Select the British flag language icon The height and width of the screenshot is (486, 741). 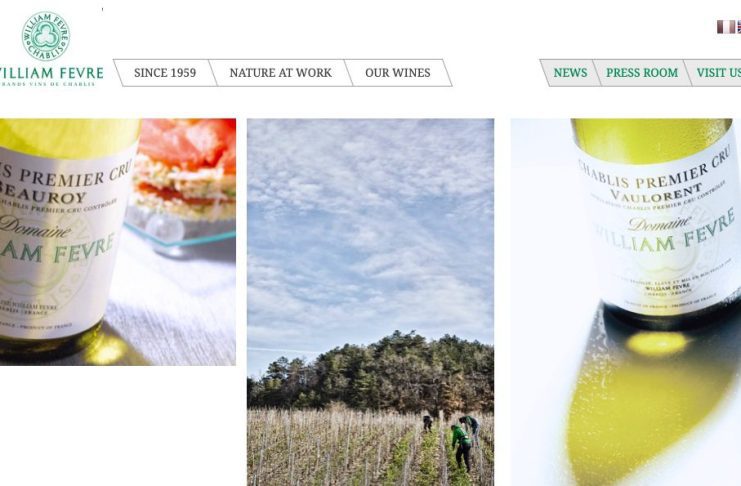(739, 27)
